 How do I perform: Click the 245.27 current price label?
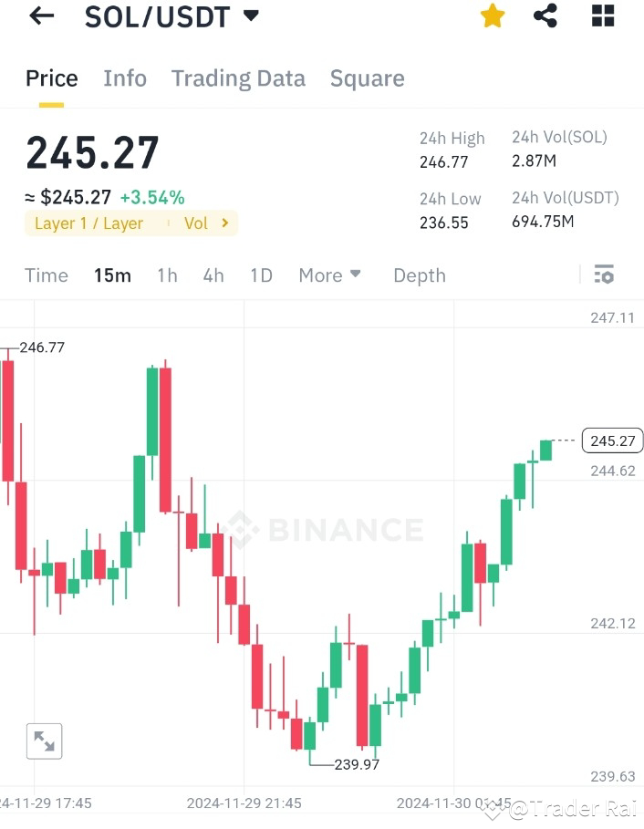pyautogui.click(x=612, y=440)
